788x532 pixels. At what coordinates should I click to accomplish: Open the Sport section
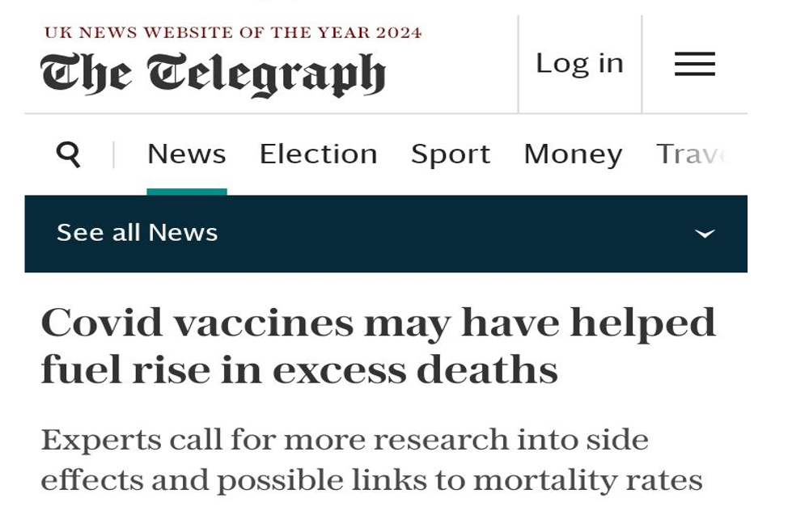coord(451,154)
